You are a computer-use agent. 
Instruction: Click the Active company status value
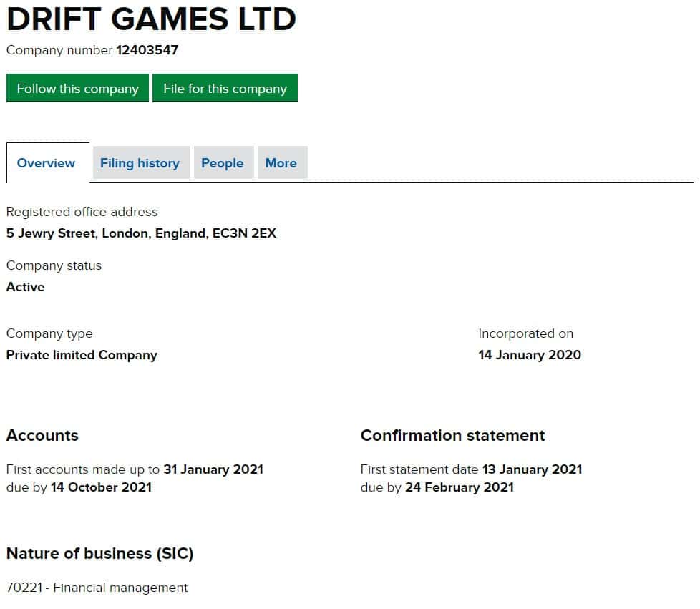(x=25, y=287)
